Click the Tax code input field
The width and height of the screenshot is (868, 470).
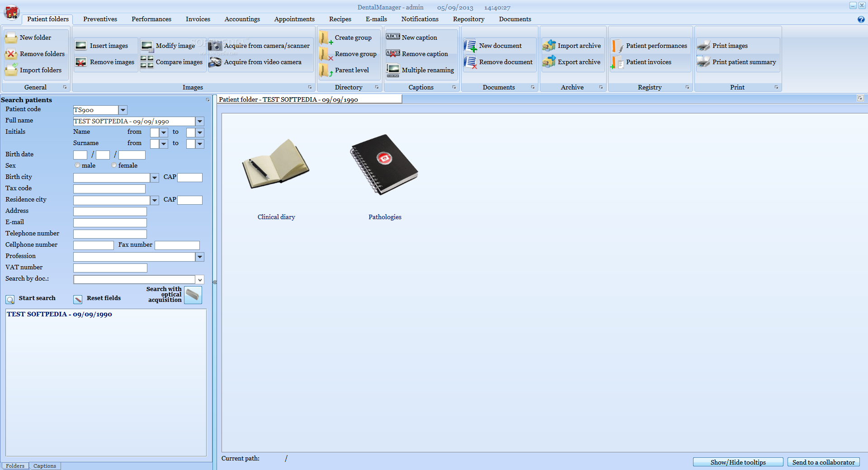point(109,189)
